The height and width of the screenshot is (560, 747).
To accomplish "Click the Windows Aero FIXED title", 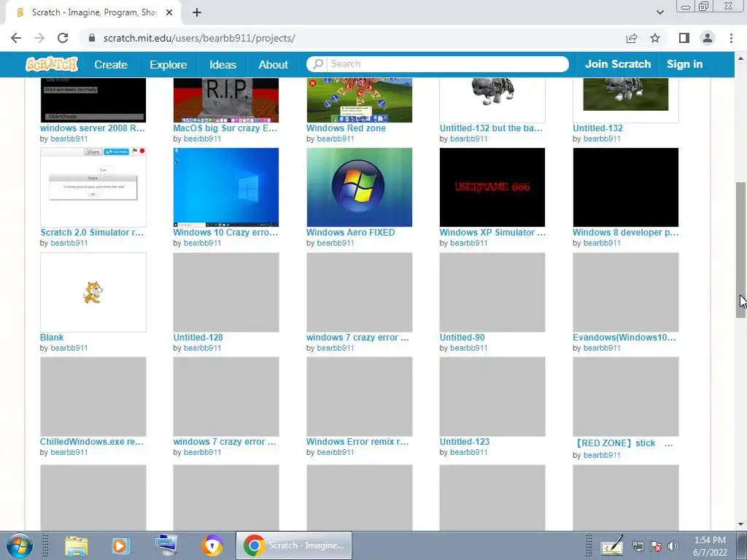I will (351, 233).
